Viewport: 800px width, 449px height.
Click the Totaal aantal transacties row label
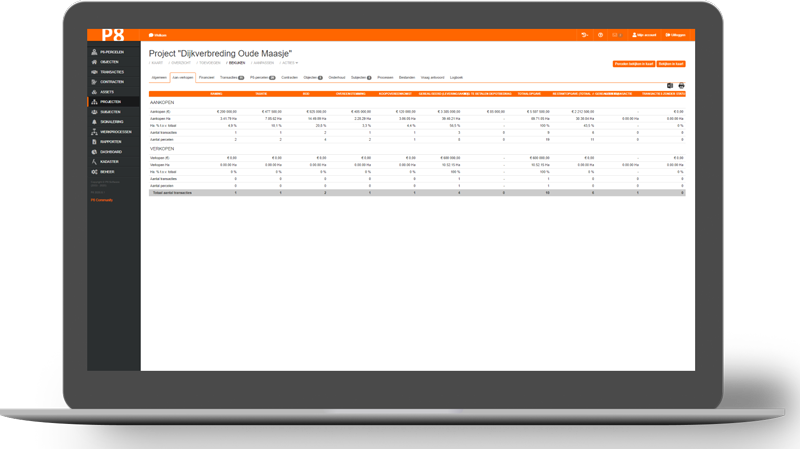pos(172,193)
